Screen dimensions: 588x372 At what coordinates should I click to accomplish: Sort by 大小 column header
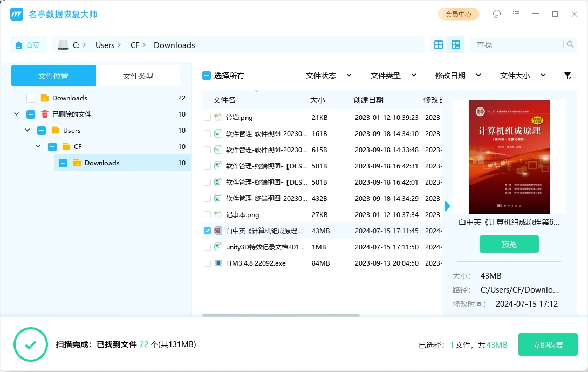pyautogui.click(x=318, y=100)
